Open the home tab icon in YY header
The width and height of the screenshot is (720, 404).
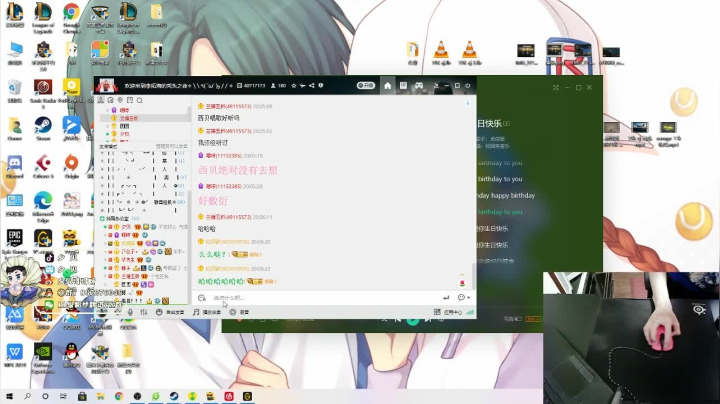pos(388,86)
